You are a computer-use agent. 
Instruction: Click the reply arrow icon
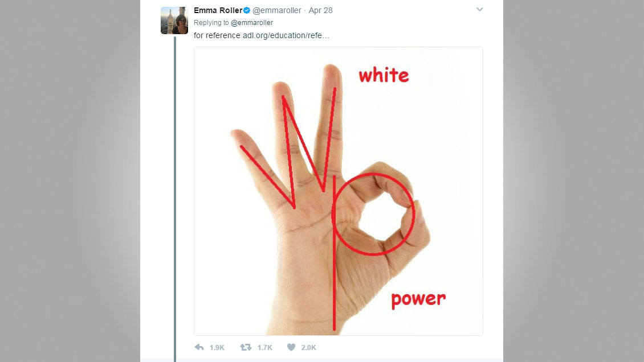pos(199,347)
